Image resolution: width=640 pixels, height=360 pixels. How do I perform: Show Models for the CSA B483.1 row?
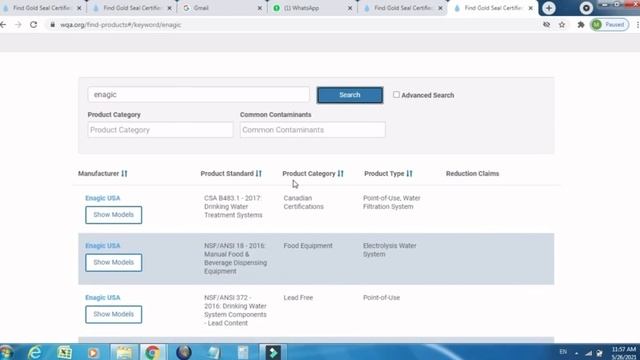(113, 215)
